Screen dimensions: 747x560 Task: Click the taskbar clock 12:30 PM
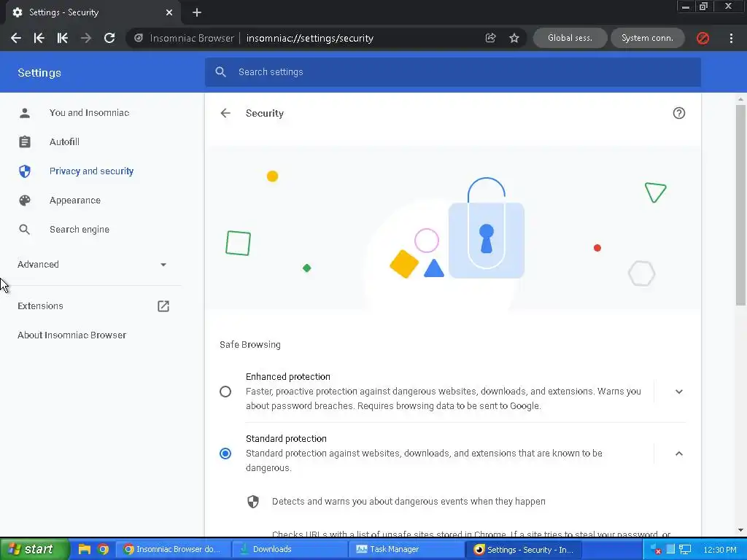(x=719, y=550)
